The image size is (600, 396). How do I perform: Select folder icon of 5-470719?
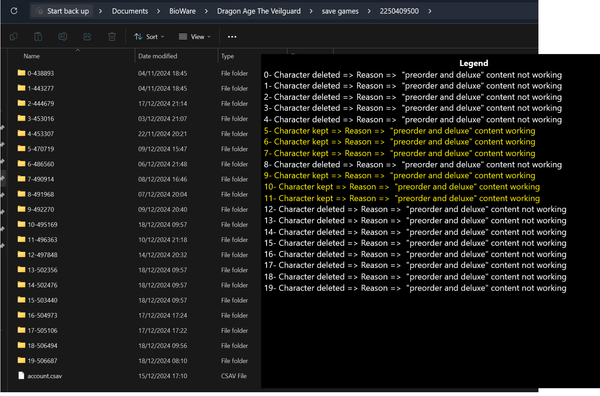click(21, 148)
